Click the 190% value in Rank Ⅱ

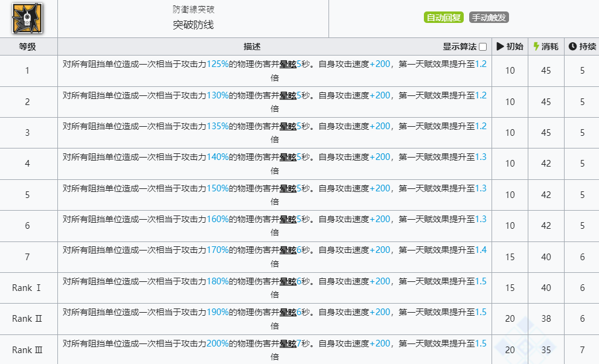[218, 312]
